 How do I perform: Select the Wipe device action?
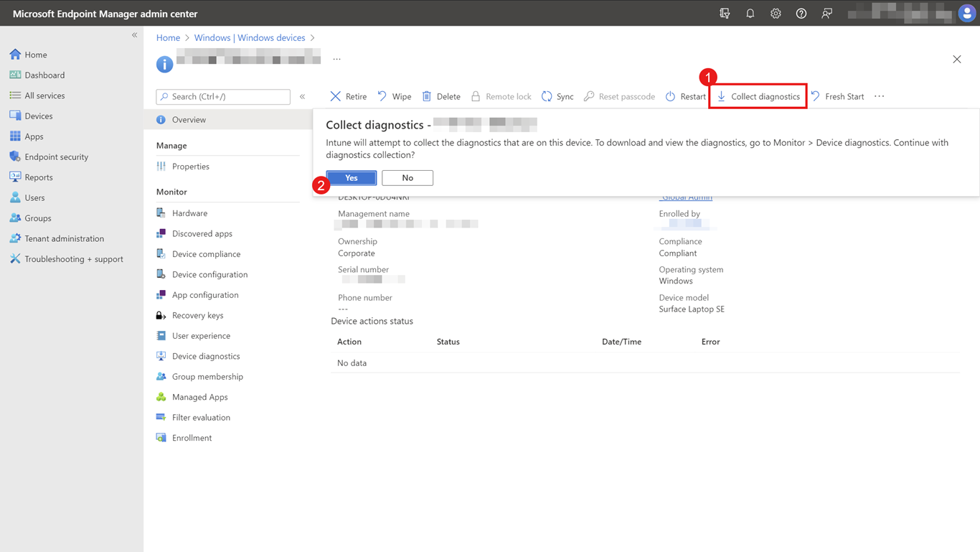[394, 96]
